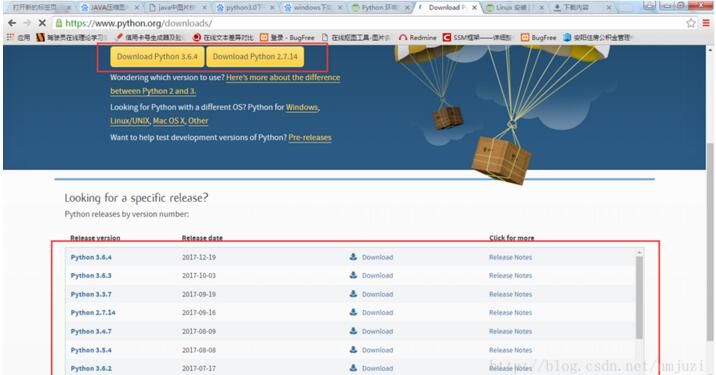Open Release Notes for Python 3.3.7

click(x=510, y=294)
